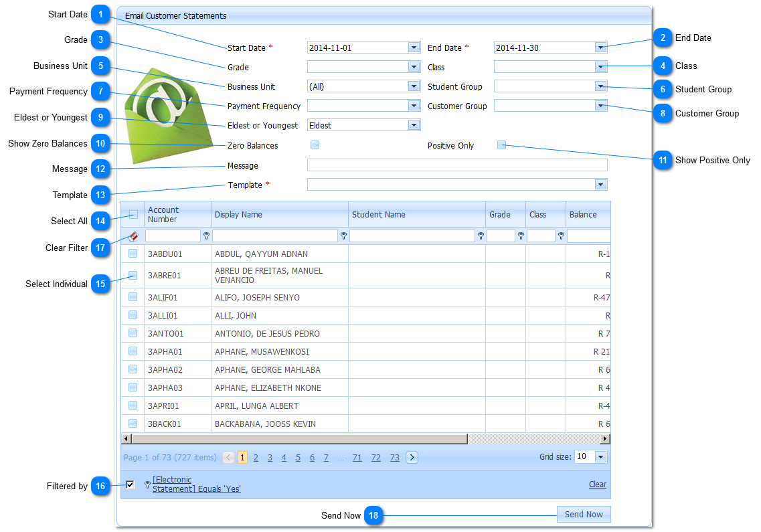Jump to page 73 in the pager

click(395, 458)
